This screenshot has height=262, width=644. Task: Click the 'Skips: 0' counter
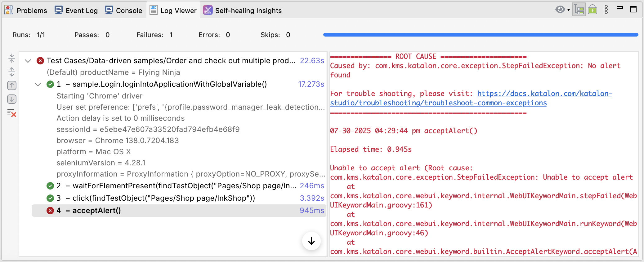click(275, 35)
